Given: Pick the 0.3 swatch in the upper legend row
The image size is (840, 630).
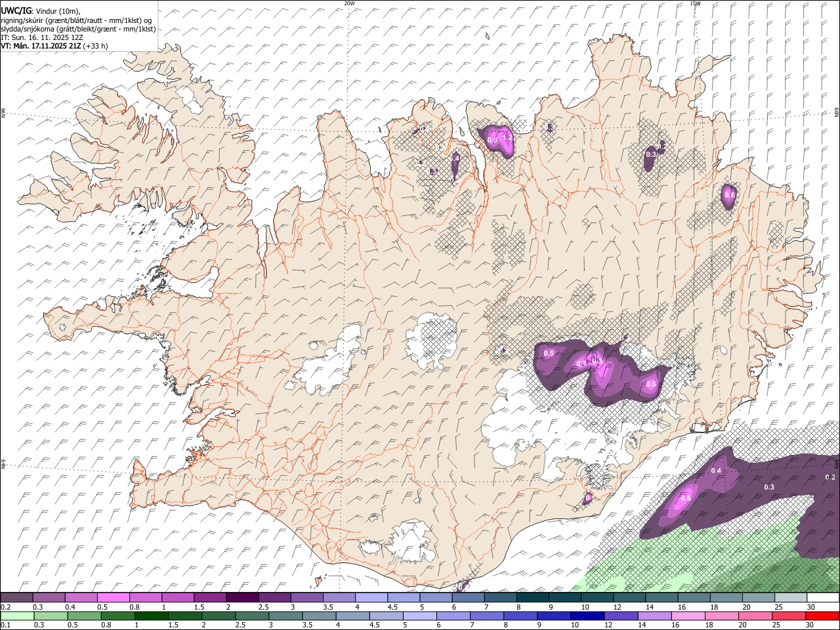Looking at the screenshot, I should [x=49, y=598].
